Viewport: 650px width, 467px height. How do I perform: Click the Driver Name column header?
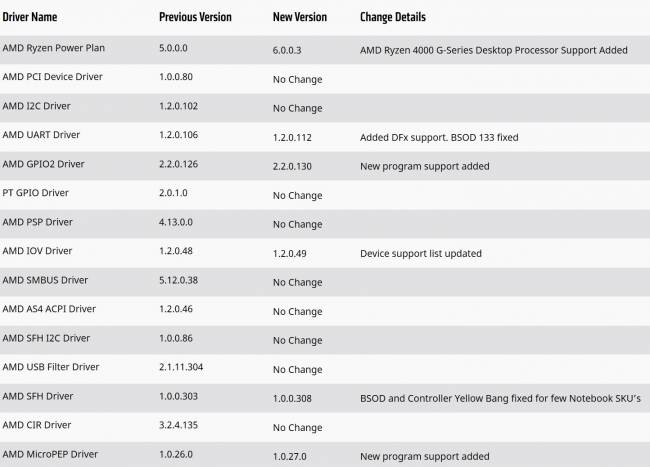(x=30, y=17)
